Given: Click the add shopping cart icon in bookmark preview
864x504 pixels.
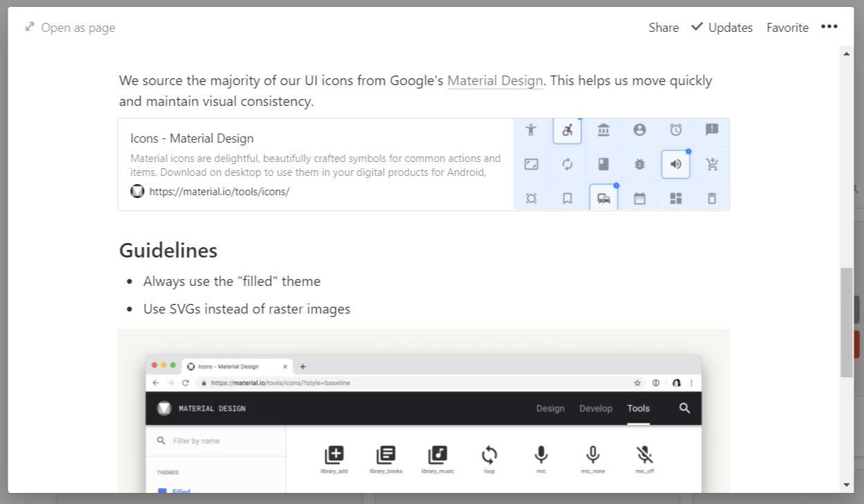Looking at the screenshot, I should point(712,164).
